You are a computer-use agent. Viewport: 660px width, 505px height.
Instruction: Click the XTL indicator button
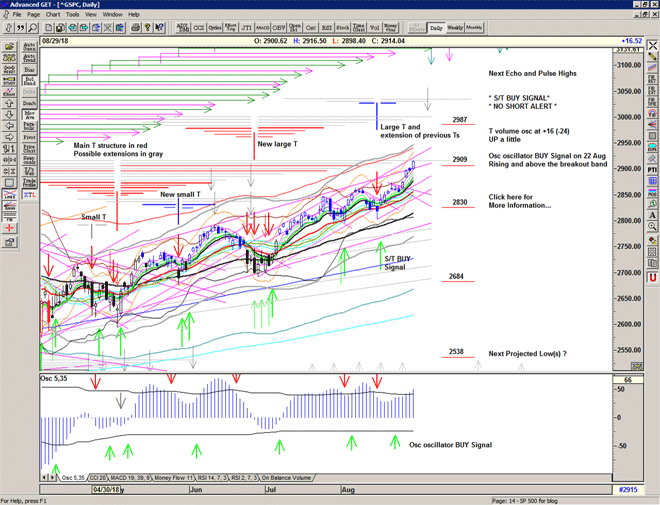29,194
